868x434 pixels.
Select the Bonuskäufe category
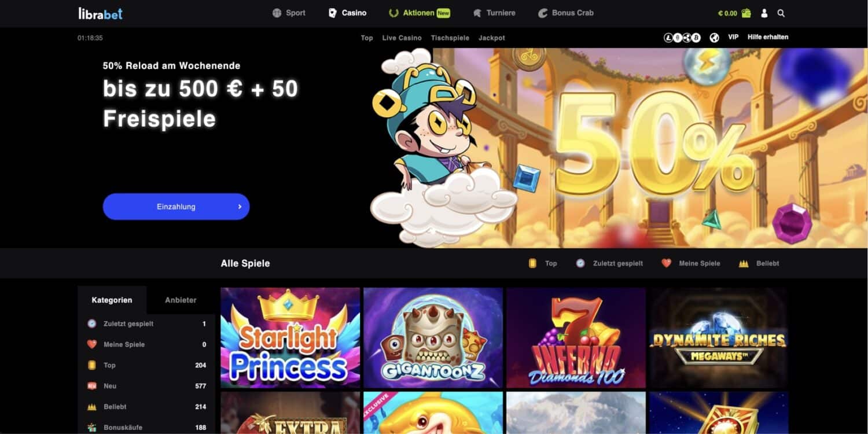[x=147, y=428]
